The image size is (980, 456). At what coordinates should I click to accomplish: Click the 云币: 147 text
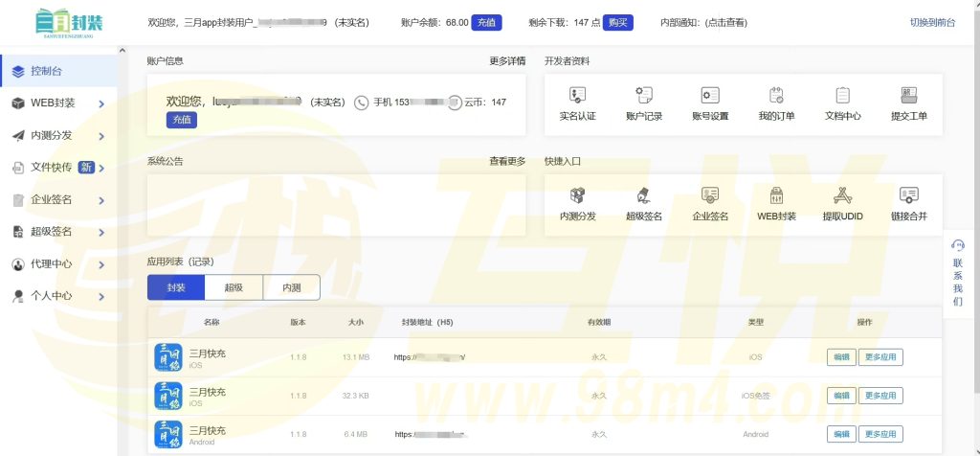point(485,102)
